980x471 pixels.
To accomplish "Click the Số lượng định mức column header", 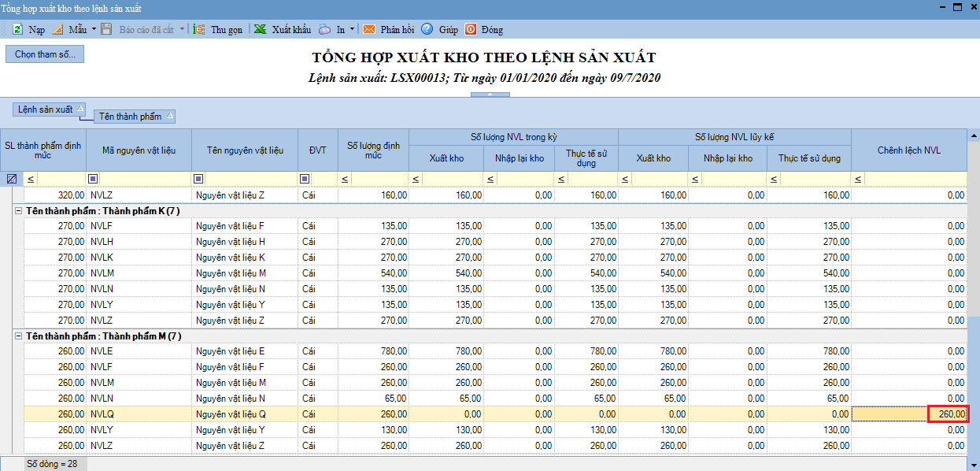I will click(x=374, y=150).
